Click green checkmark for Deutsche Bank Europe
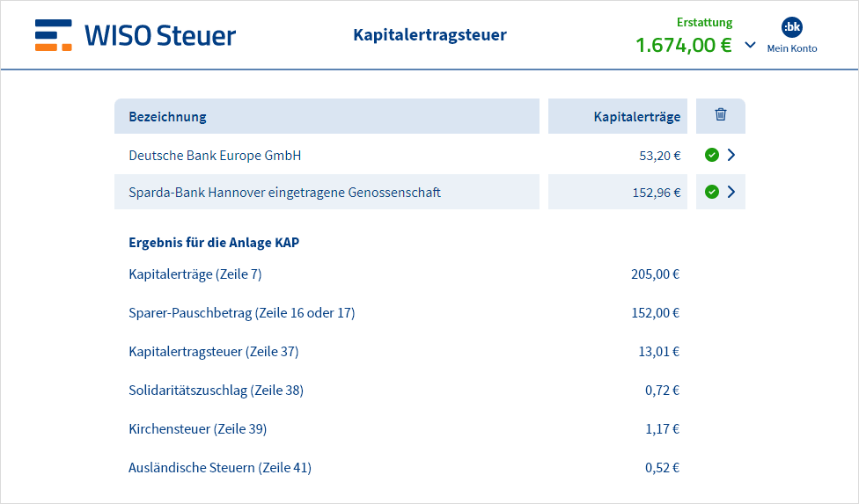 pos(712,155)
